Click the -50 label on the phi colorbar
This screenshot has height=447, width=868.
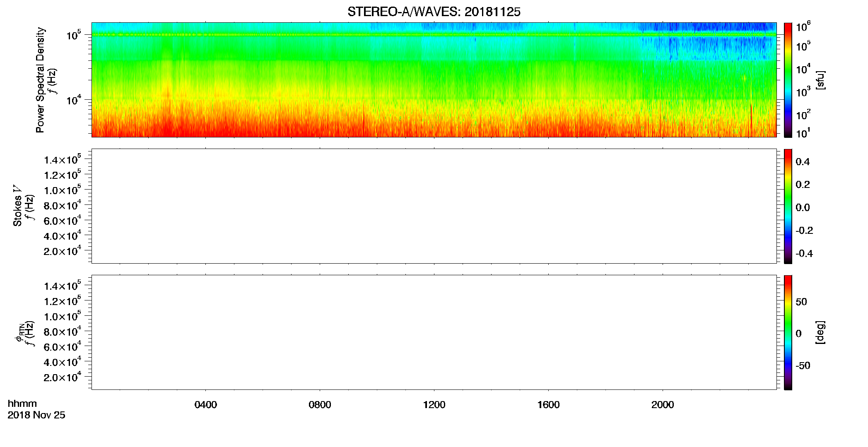click(803, 365)
